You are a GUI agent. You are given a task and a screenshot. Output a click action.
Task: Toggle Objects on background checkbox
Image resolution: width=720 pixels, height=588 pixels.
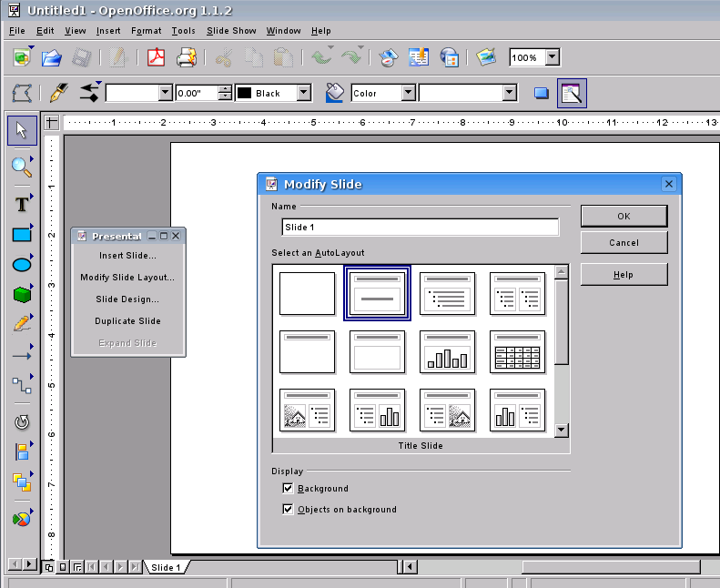(288, 509)
